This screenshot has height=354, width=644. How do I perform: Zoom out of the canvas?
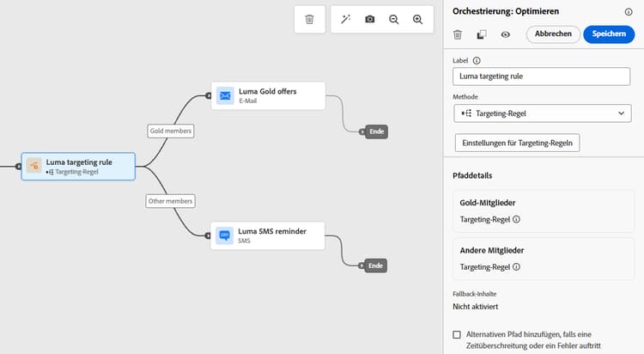(x=394, y=19)
